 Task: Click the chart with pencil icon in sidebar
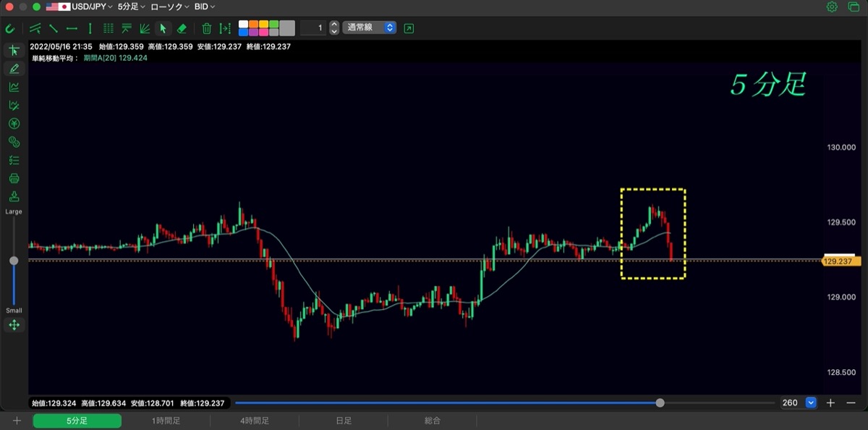point(14,106)
